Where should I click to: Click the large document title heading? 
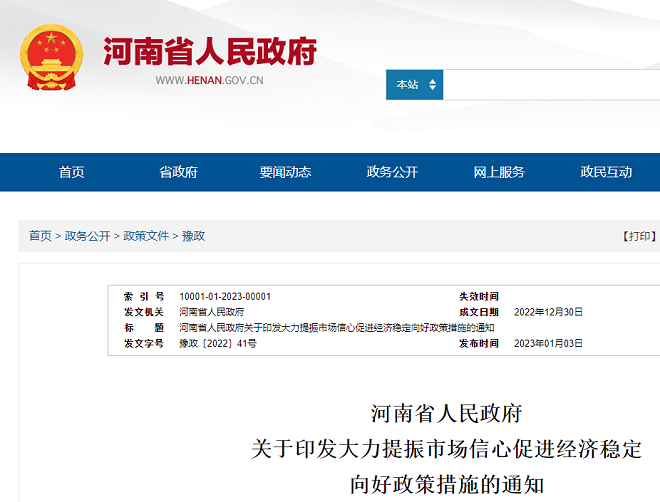coord(446,448)
